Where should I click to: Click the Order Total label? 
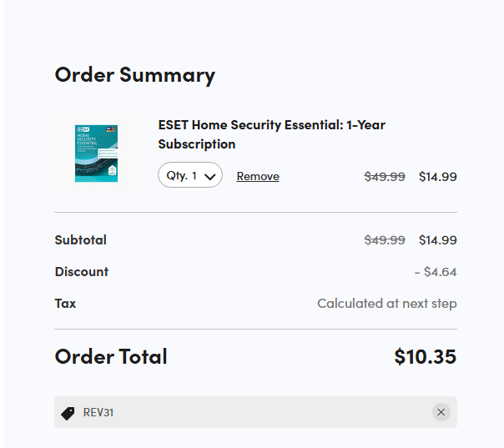coord(111,357)
